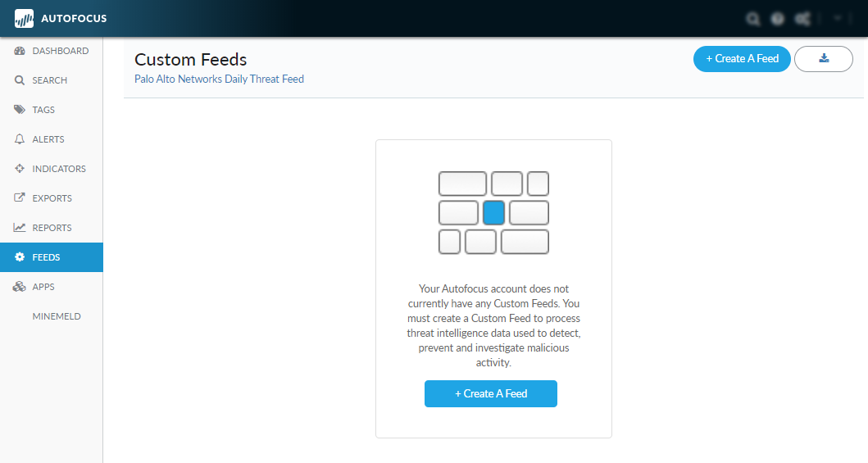Click the share icon in header
This screenshot has width=868, height=463.
[802, 18]
